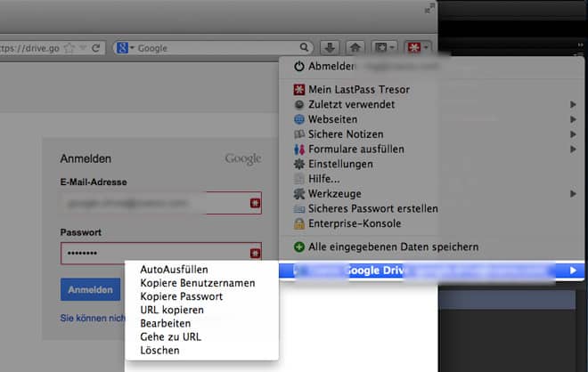Click the Einstellungen gear icon
This screenshot has height=372, width=588.
click(298, 164)
